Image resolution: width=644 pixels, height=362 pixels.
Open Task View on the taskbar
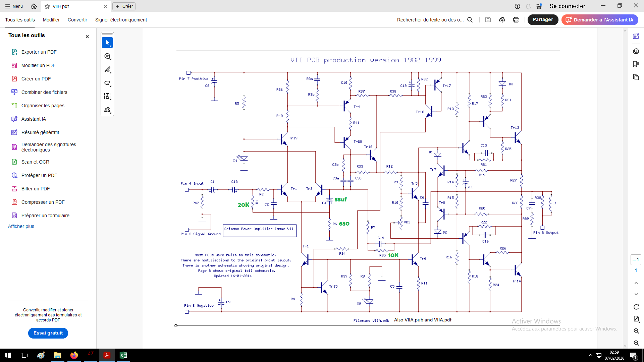(x=24, y=355)
